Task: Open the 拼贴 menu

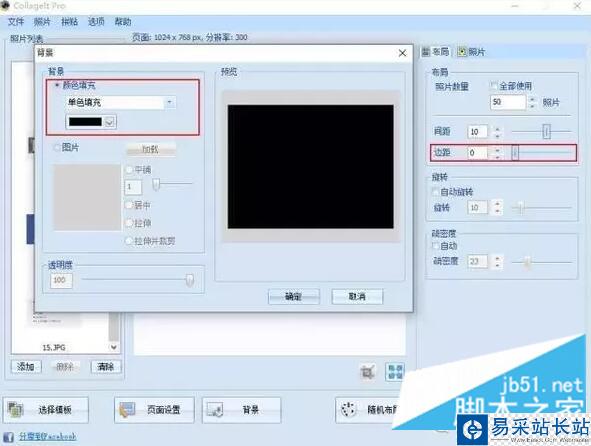Action: 69,22
